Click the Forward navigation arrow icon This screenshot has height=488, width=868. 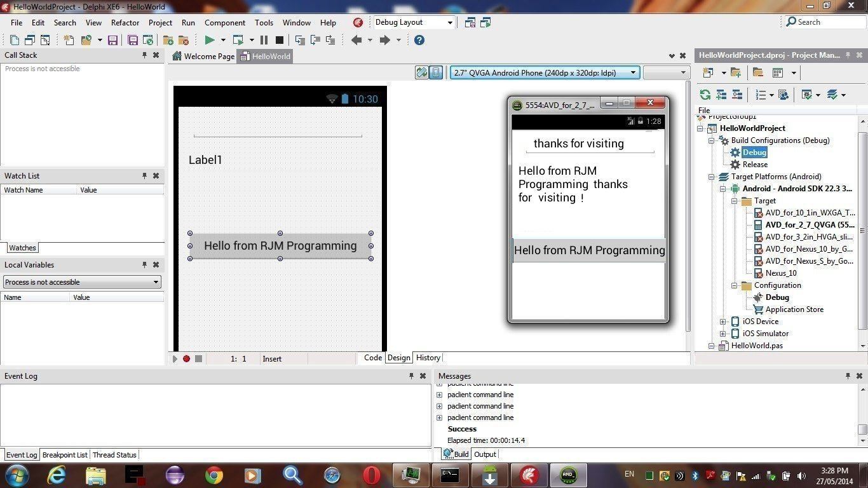384,40
